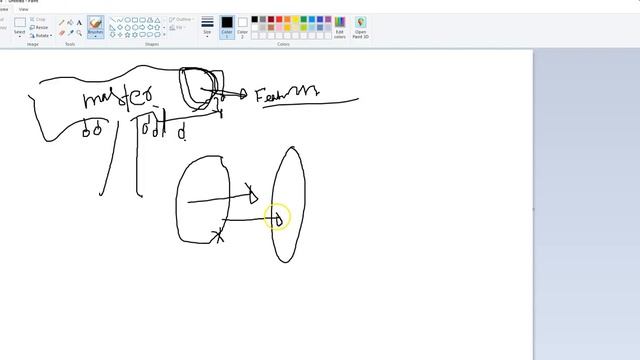Select the Magnifier tool
This screenshot has width=640, height=360.
(x=79, y=33)
